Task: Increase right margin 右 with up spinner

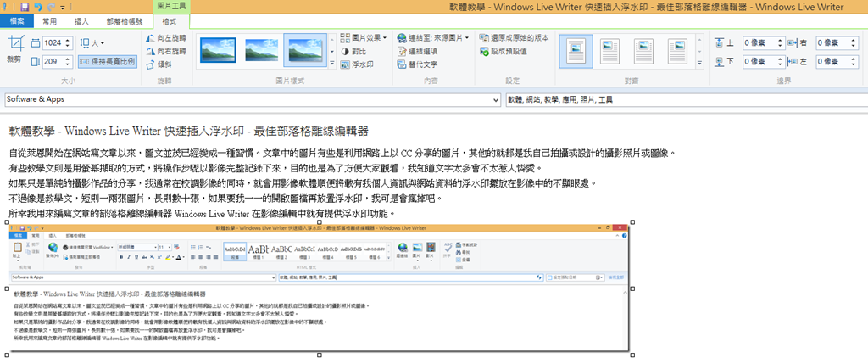Action: [854, 40]
